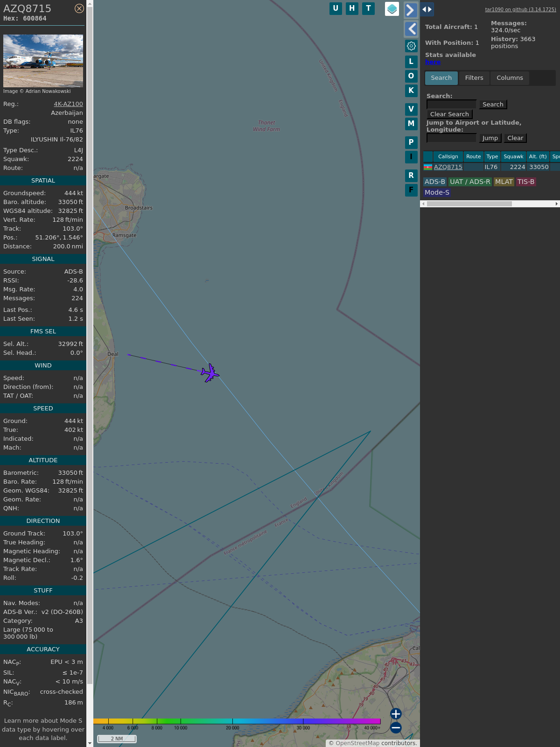The width and height of the screenshot is (560, 747).
Task: Open the tar1090 on github link
Action: coord(520,9)
